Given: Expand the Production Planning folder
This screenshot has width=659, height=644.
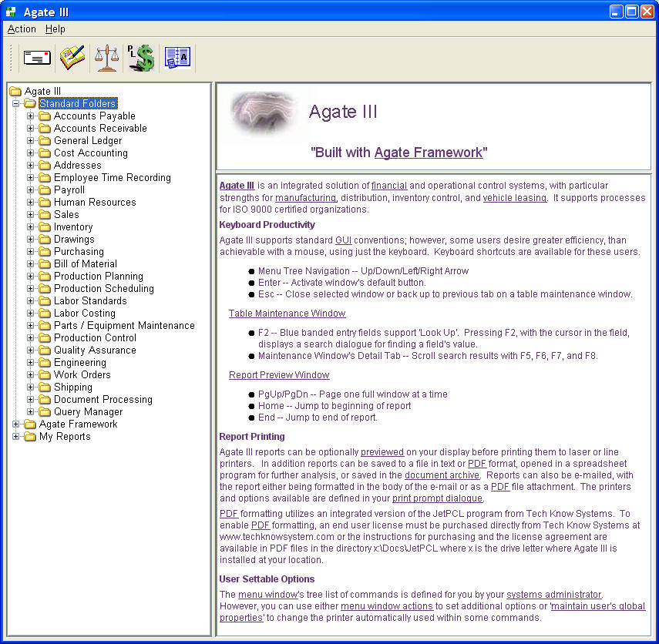Looking at the screenshot, I should point(30,276).
